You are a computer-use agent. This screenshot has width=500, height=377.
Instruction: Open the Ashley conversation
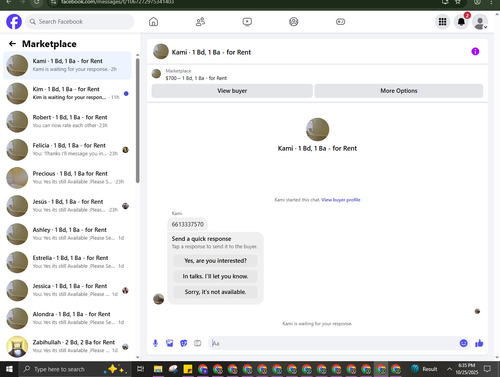pyautogui.click(x=67, y=234)
